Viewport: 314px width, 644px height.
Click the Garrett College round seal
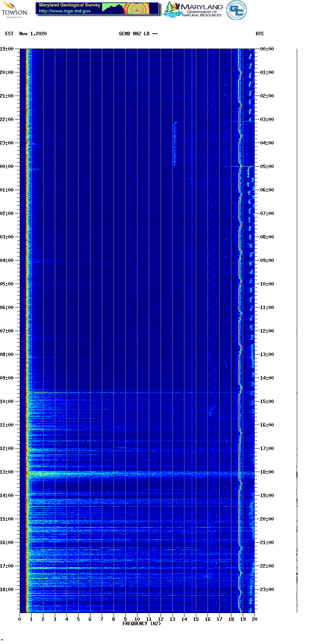click(x=236, y=10)
